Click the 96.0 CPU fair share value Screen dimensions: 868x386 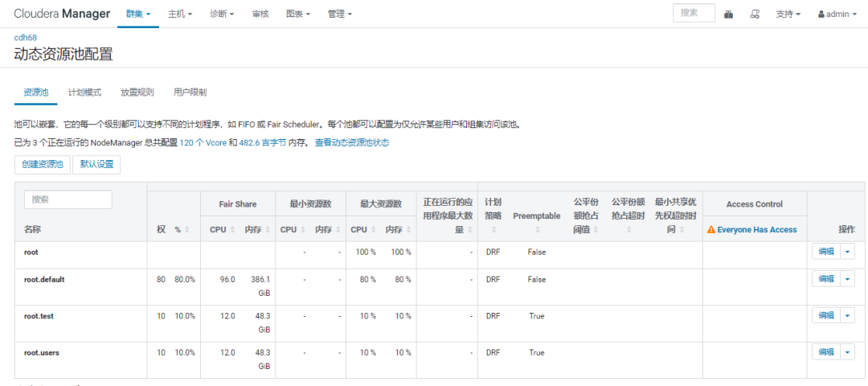227,280
